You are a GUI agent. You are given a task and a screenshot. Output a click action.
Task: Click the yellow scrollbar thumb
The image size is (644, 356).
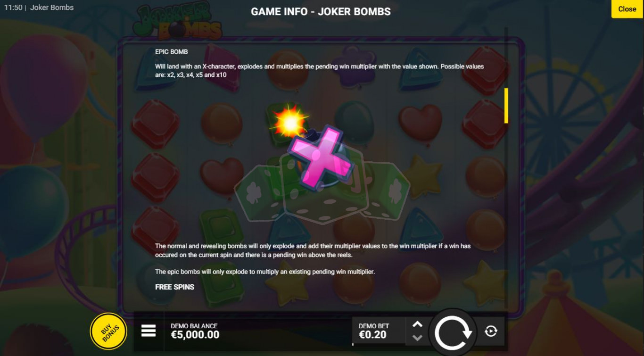(x=506, y=106)
